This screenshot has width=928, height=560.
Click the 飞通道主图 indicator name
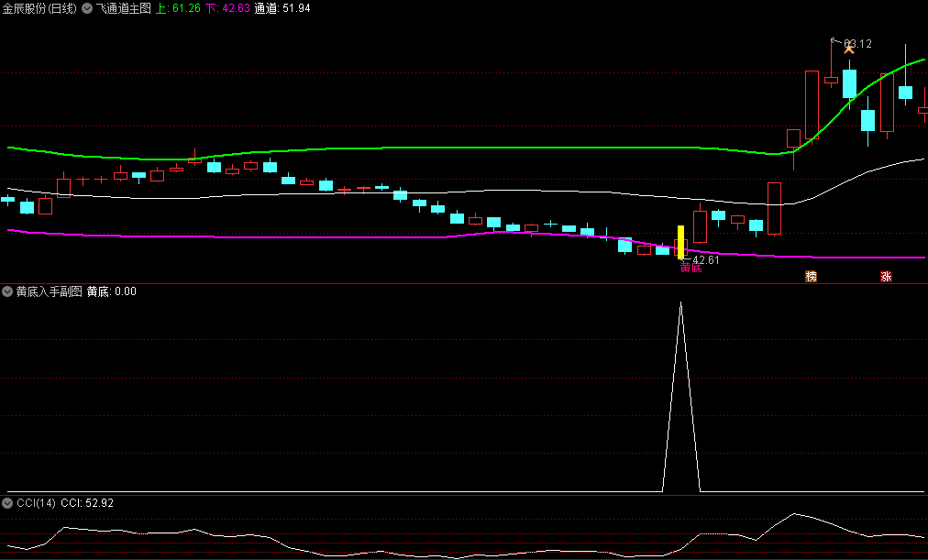click(x=124, y=8)
